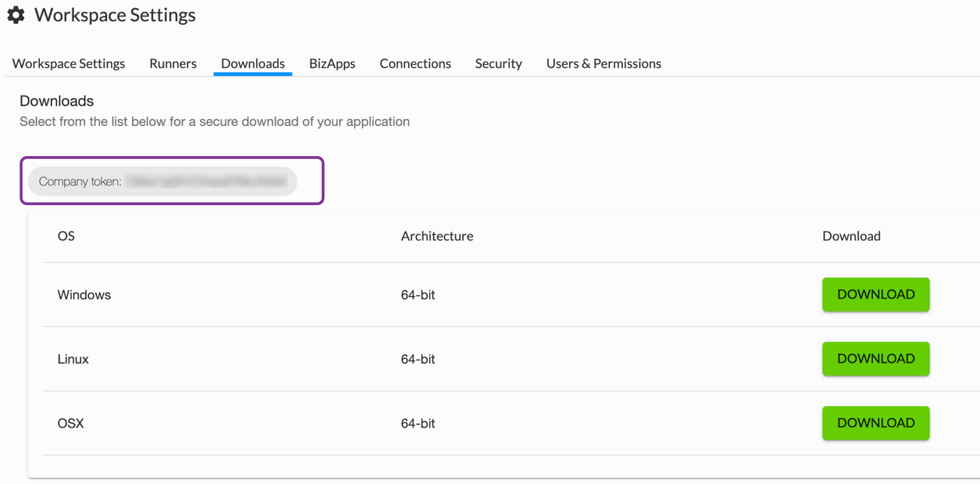Go to the Connections tab

415,63
